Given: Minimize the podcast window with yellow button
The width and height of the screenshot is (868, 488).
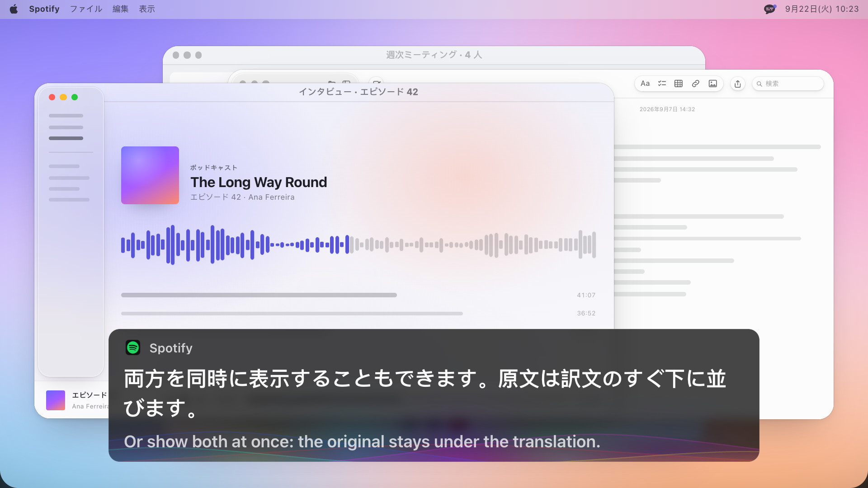Looking at the screenshot, I should (x=63, y=97).
